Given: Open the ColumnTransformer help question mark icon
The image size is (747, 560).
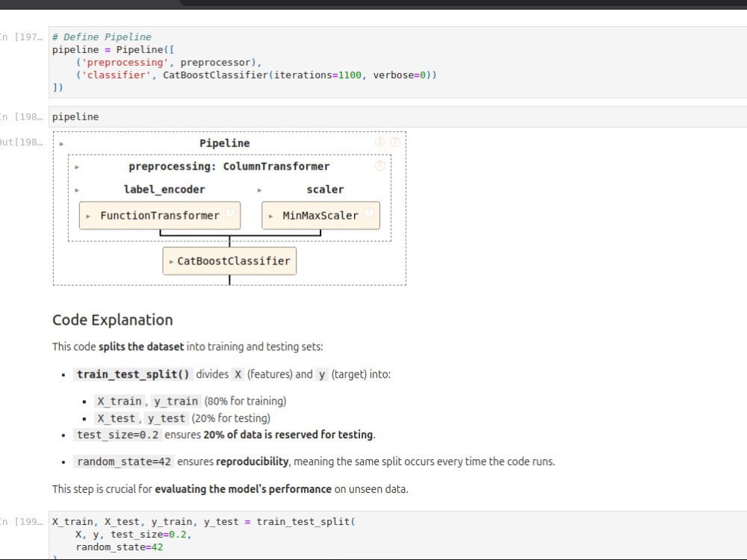Looking at the screenshot, I should 379,165.
